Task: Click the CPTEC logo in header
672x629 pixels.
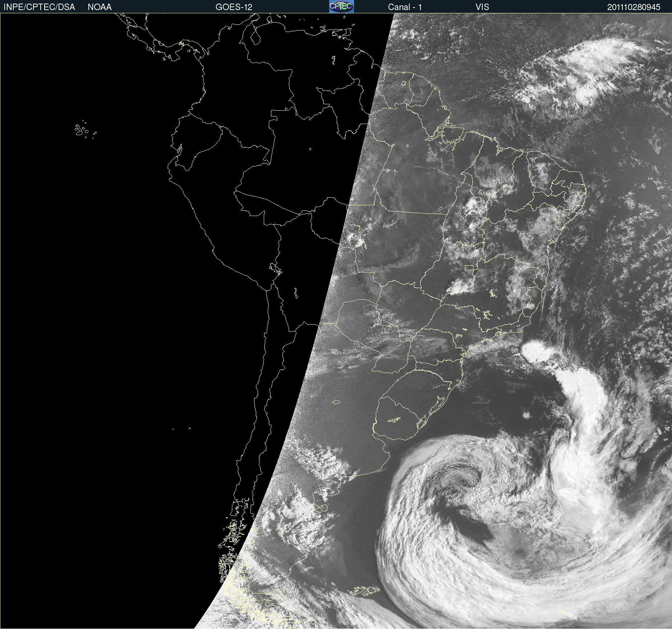Action: [x=341, y=6]
